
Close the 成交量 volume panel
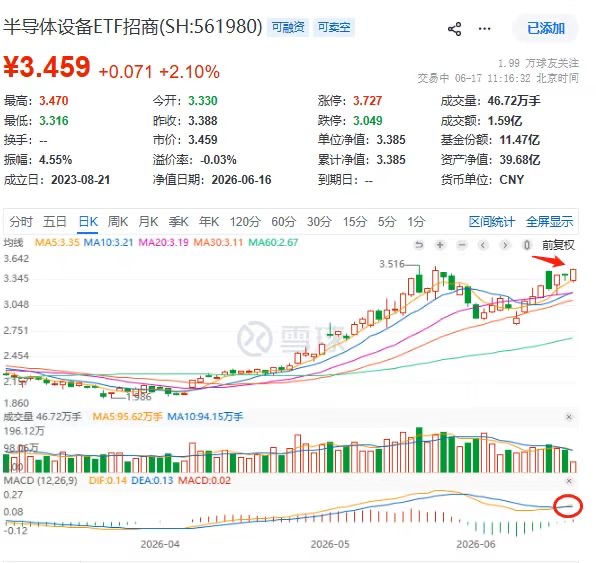tap(569, 417)
